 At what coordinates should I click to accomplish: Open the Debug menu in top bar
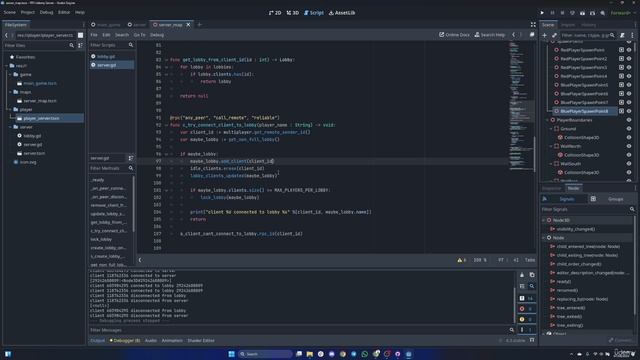click(x=46, y=13)
